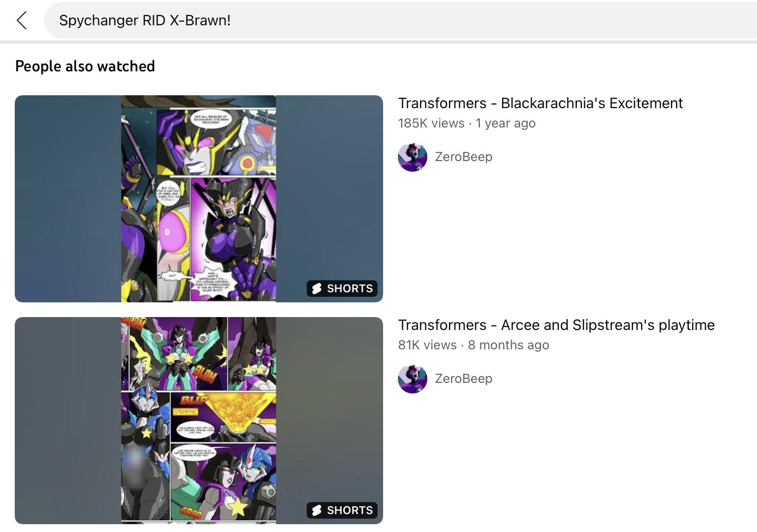This screenshot has width=757, height=532.
Task: Tap Shorts logo icon on Arcee thumbnail badge
Action: pyautogui.click(x=317, y=510)
